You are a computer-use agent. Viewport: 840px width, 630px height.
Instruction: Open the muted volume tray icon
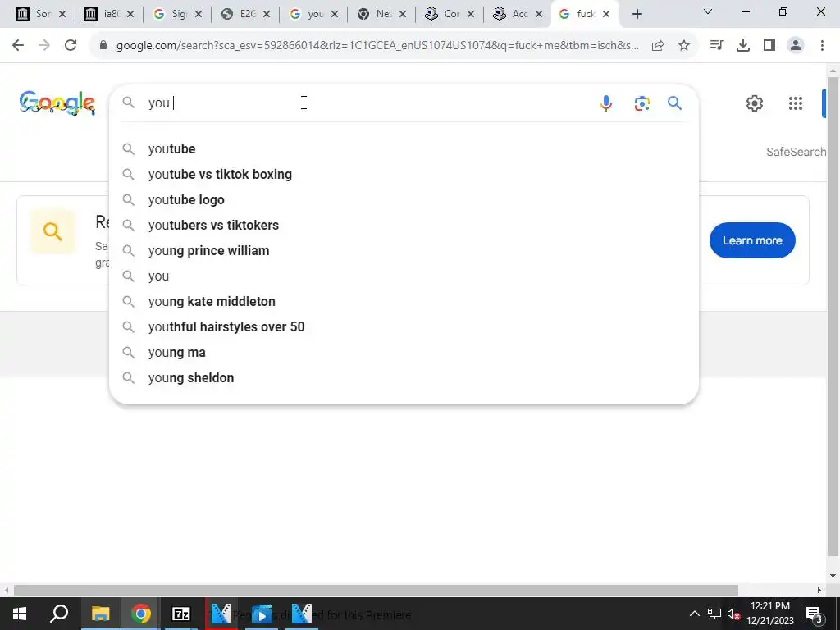733,614
